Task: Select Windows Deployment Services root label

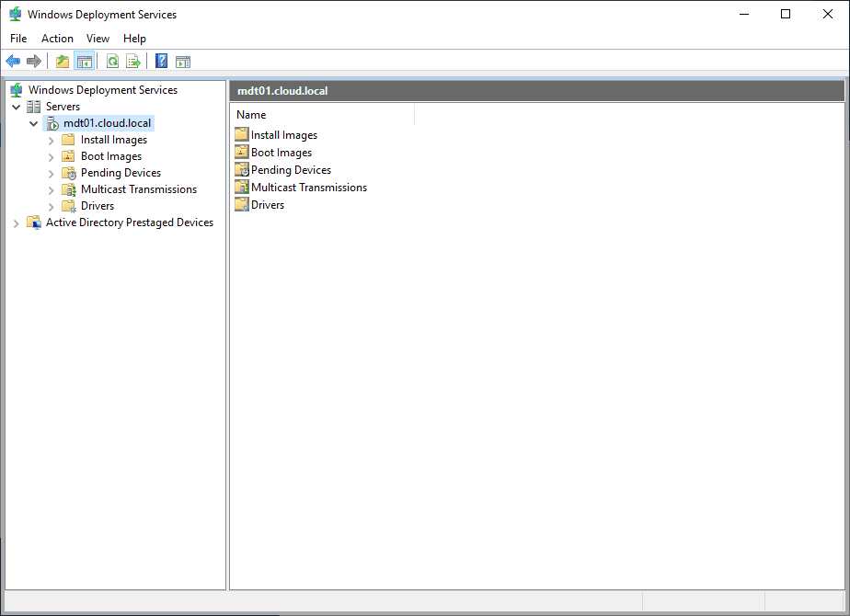Action: (103, 90)
